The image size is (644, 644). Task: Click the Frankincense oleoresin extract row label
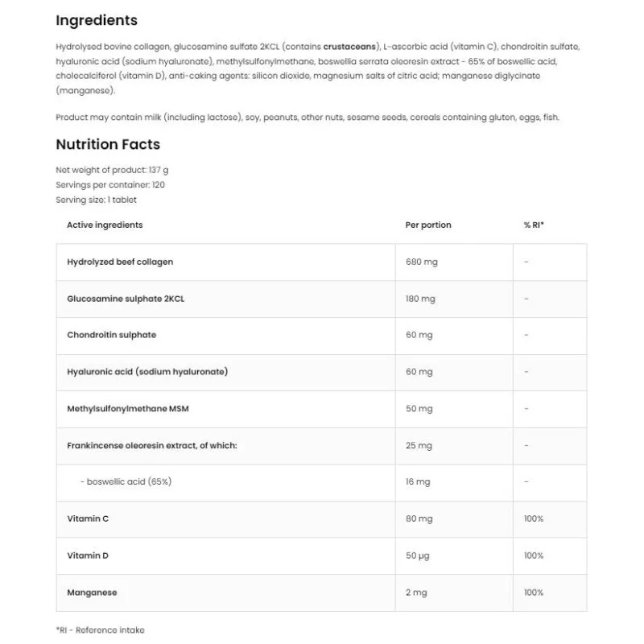tap(152, 445)
